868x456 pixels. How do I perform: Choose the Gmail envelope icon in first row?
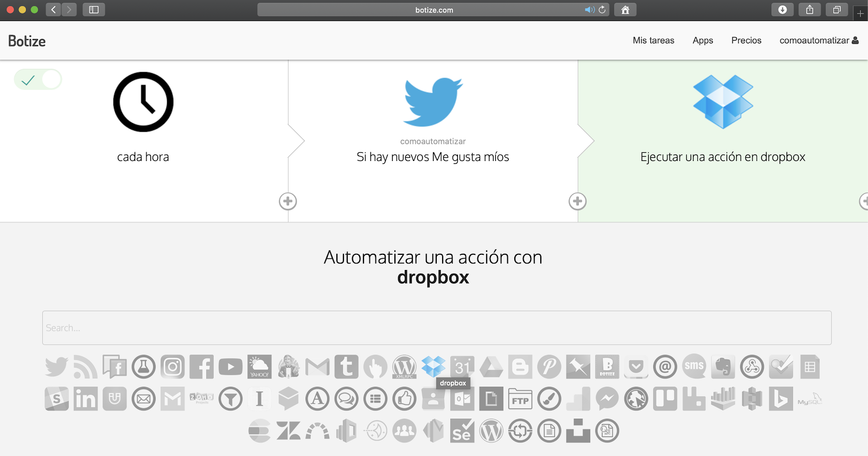(317, 367)
